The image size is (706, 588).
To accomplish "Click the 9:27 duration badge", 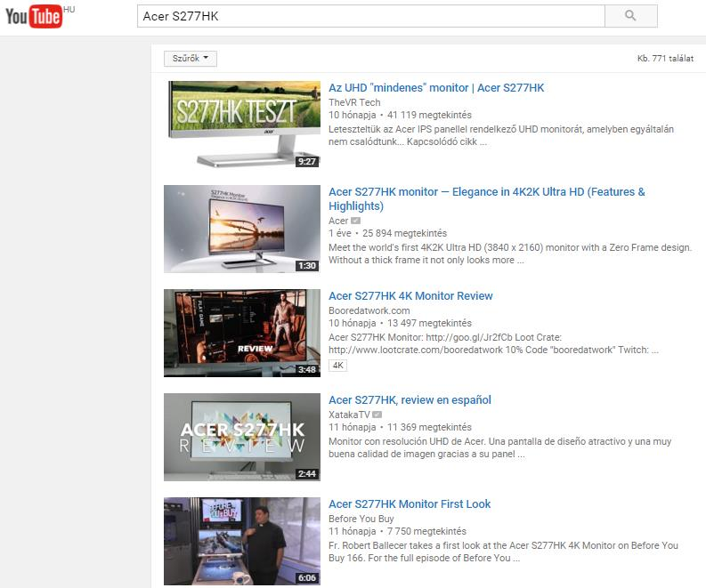I will [307, 162].
